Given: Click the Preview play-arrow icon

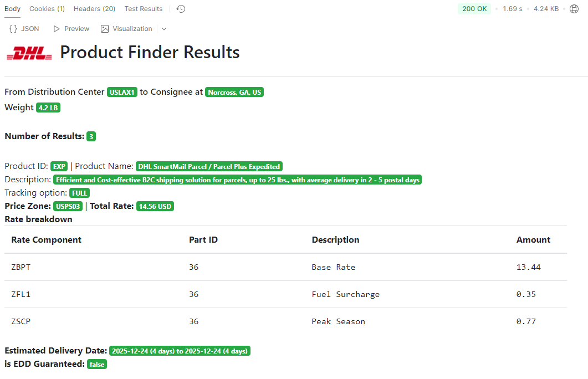Looking at the screenshot, I should tap(57, 29).
